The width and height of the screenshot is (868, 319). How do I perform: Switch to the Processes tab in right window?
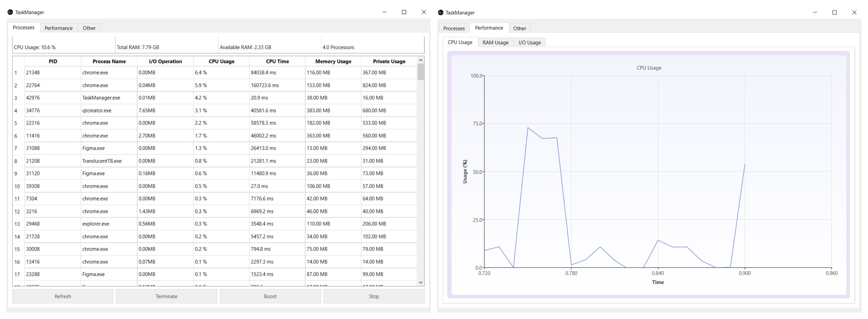(x=453, y=28)
